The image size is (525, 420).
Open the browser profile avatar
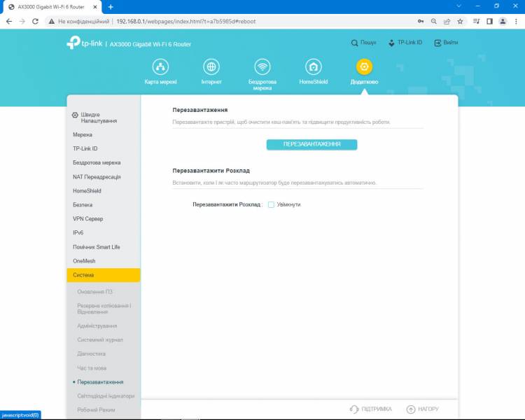pos(503,22)
